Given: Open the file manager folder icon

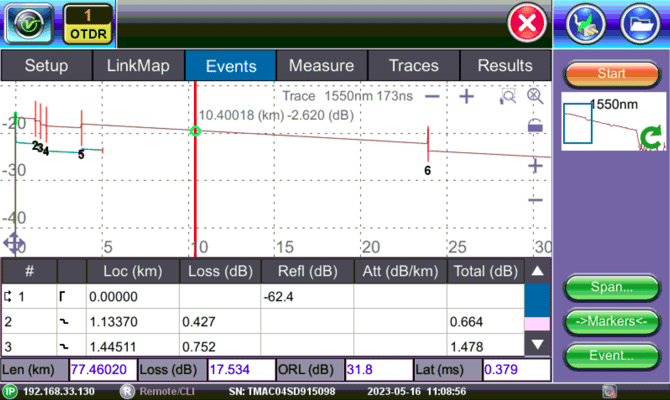Looking at the screenshot, I should click(x=640, y=24).
